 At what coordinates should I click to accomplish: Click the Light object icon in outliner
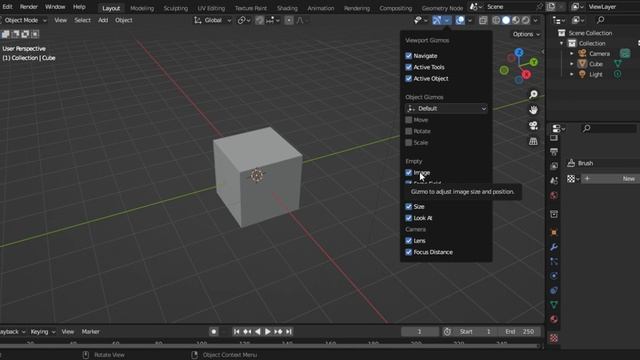[x=582, y=74]
